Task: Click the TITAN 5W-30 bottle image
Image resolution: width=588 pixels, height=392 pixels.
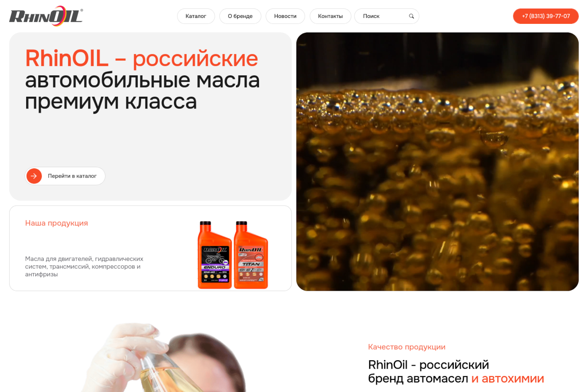Action: click(x=251, y=254)
